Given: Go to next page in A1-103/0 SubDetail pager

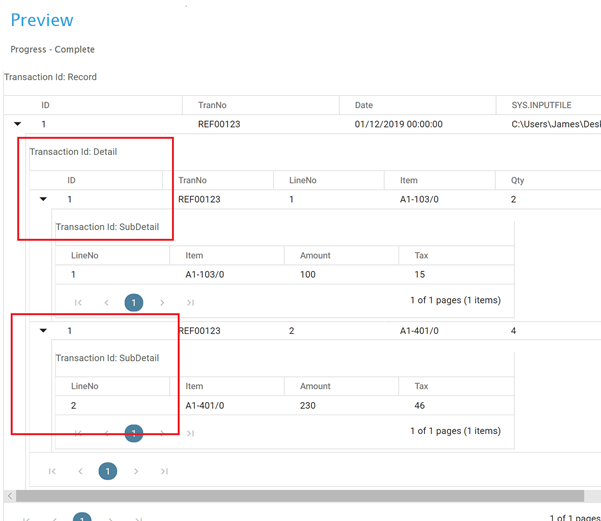Looking at the screenshot, I should 162,302.
